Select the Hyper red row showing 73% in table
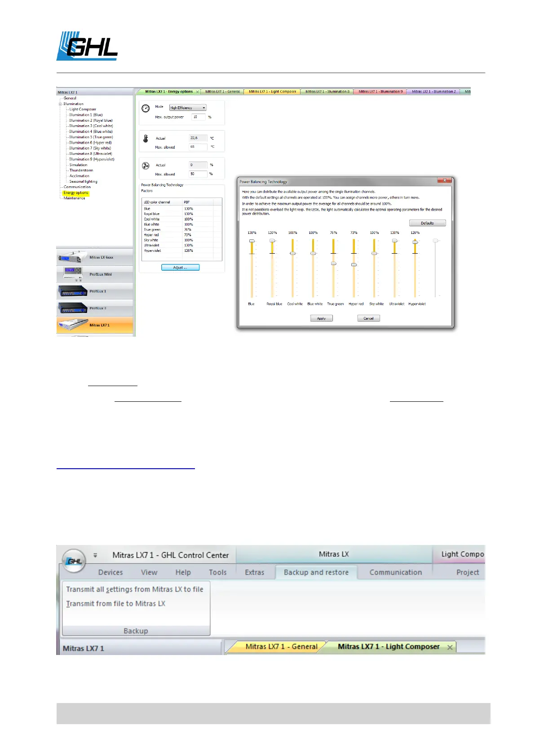Viewport: 535px width, 756px height. coord(181,235)
